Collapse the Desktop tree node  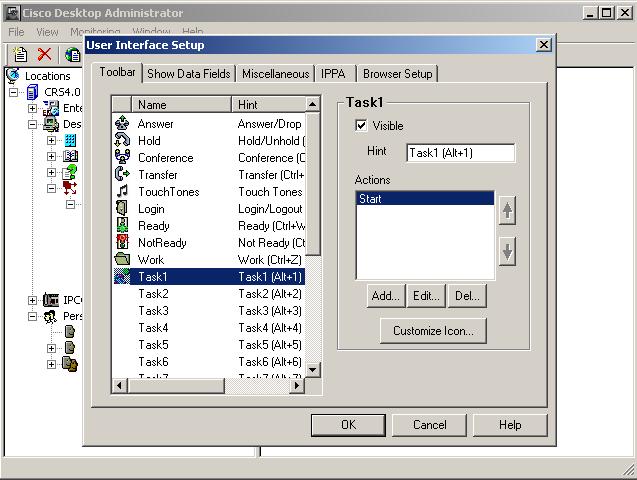pyautogui.click(x=32, y=124)
